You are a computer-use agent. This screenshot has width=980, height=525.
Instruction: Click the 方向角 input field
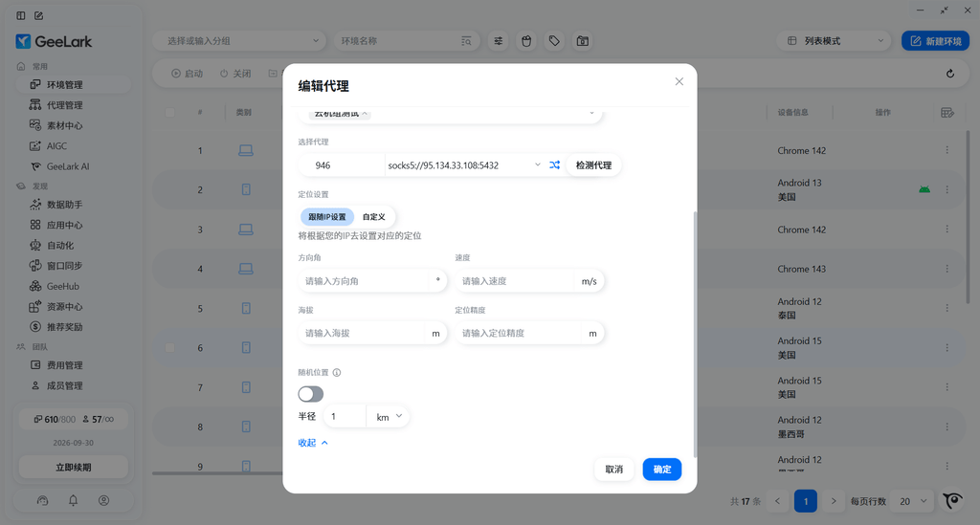pyautogui.click(x=372, y=281)
